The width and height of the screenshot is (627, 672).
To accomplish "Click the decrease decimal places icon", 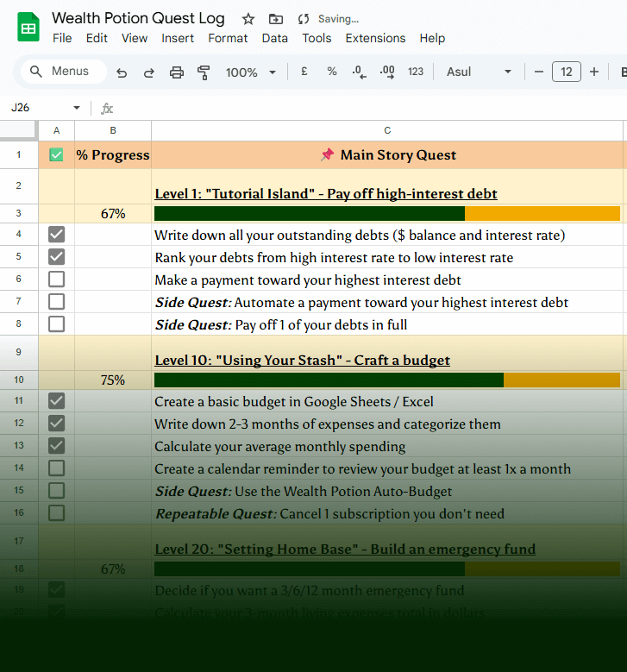I will (x=359, y=72).
